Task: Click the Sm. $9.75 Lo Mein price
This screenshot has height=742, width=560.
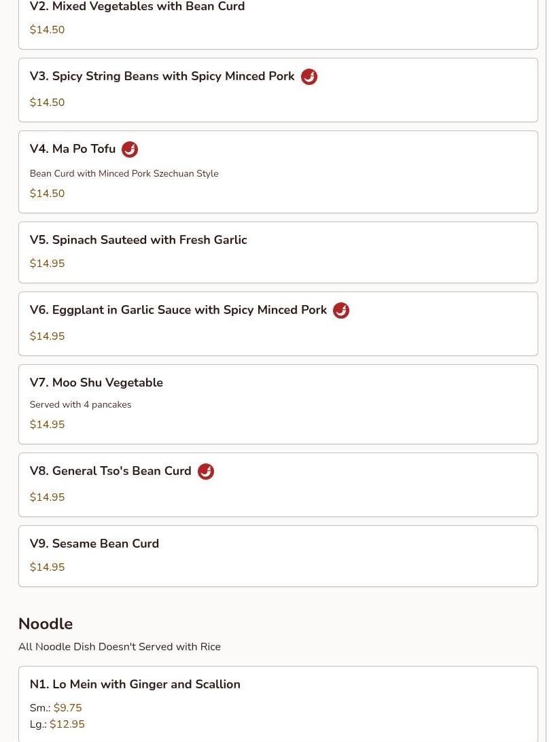Action: pyautogui.click(x=67, y=708)
